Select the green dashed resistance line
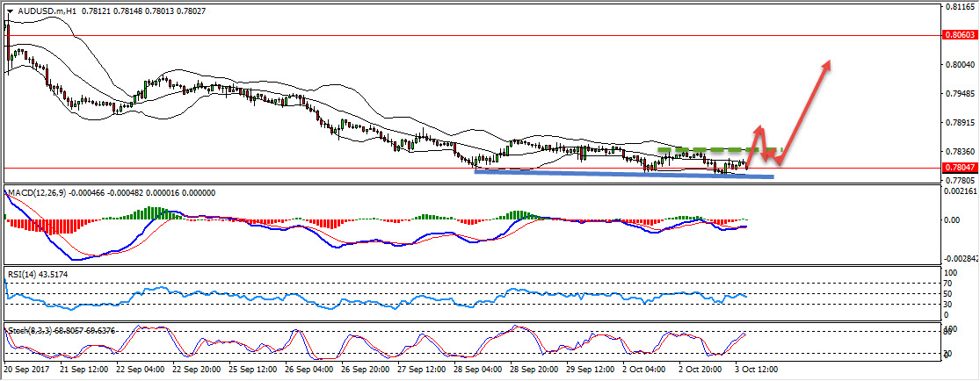The width and height of the screenshot is (980, 381). click(x=721, y=149)
